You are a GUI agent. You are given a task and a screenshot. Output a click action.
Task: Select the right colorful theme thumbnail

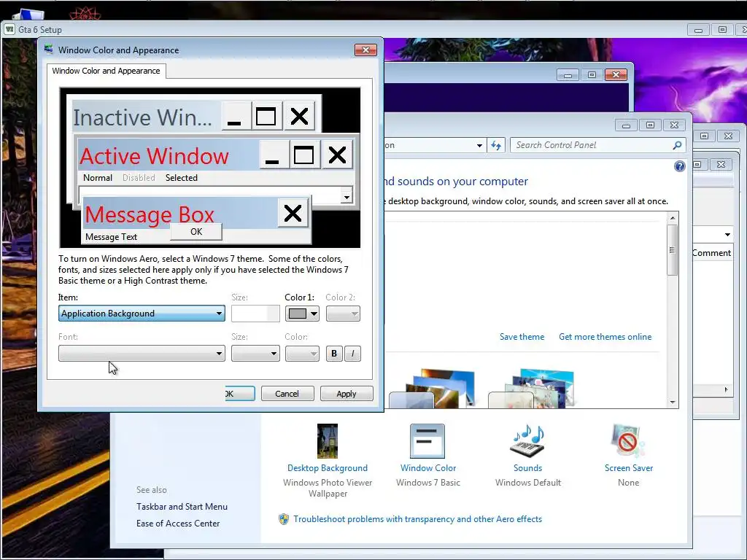[x=531, y=388]
